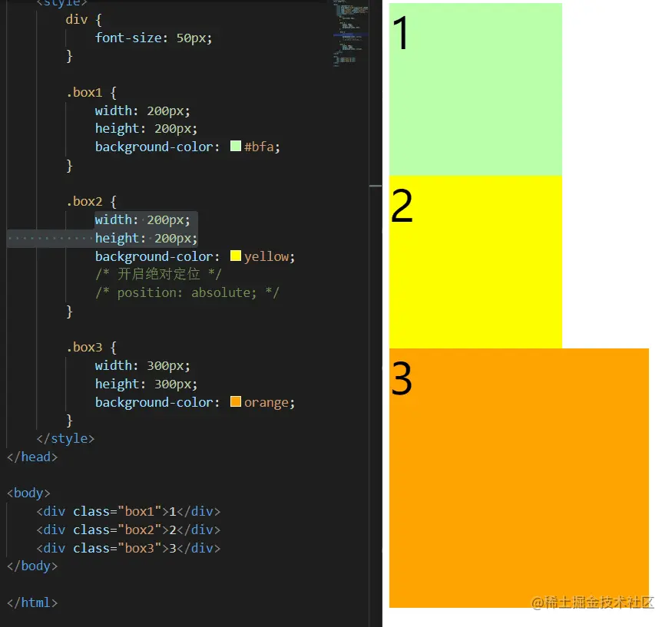This screenshot has height=627, width=672.
Task: Click 'background-color' property in .box1 rule
Action: pyautogui.click(x=154, y=147)
